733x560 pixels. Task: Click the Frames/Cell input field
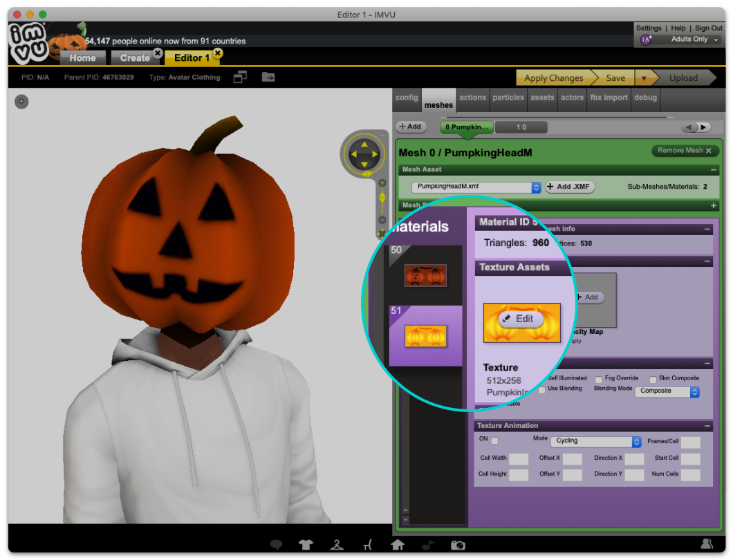(690, 442)
